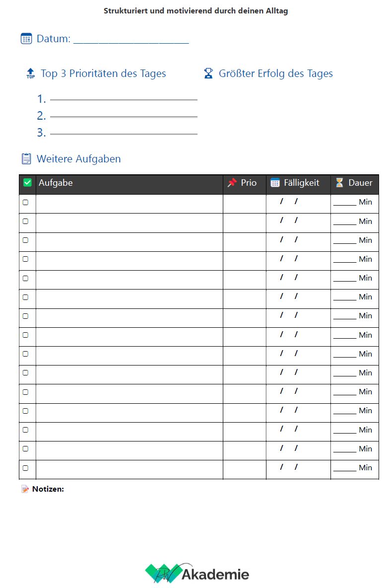Click the TOP arrow icon for priorities
This screenshot has width=391, height=588.
pyautogui.click(x=31, y=74)
